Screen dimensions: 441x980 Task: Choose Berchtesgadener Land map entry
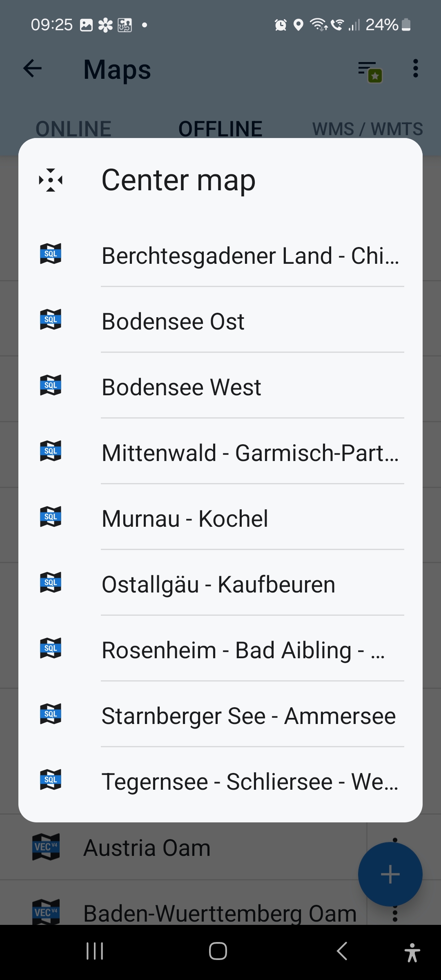(x=250, y=256)
